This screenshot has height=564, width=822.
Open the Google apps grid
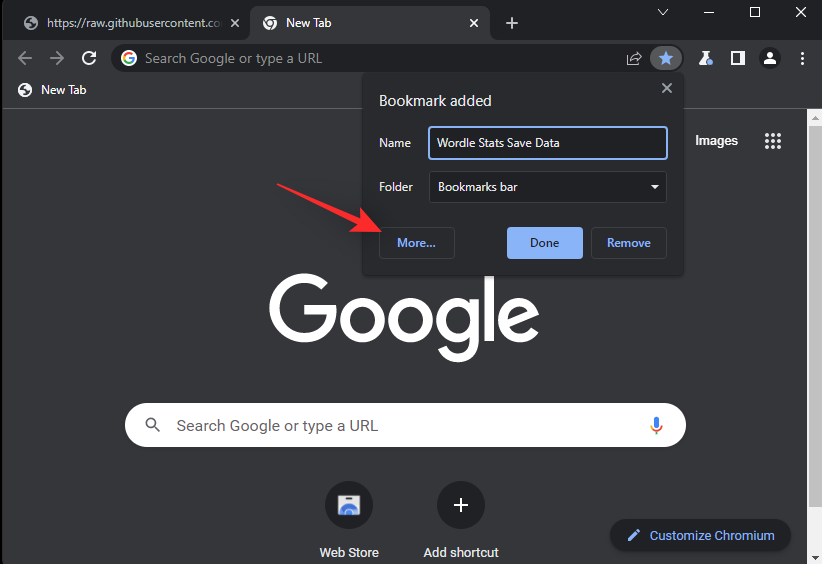[773, 140]
